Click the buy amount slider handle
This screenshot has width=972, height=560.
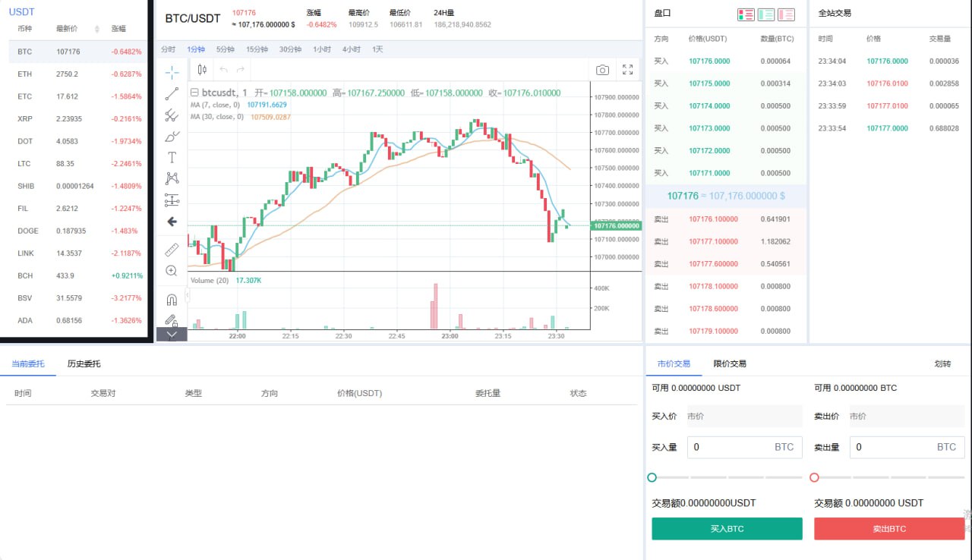(x=652, y=477)
